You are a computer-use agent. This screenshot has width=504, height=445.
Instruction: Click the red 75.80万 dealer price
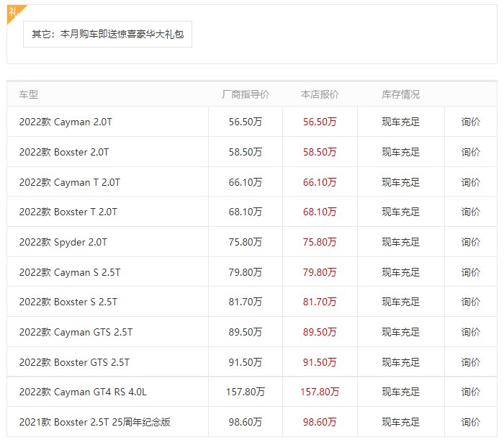(x=320, y=242)
